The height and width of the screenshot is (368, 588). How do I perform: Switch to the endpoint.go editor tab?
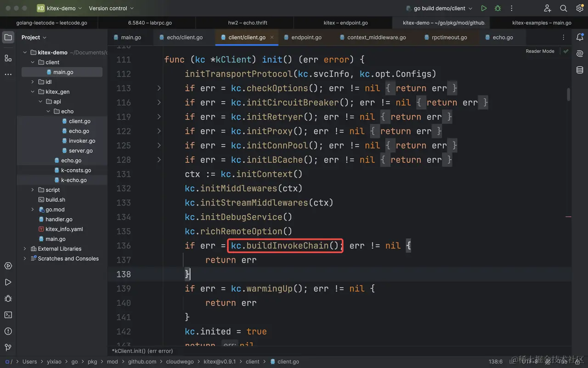(x=302, y=37)
